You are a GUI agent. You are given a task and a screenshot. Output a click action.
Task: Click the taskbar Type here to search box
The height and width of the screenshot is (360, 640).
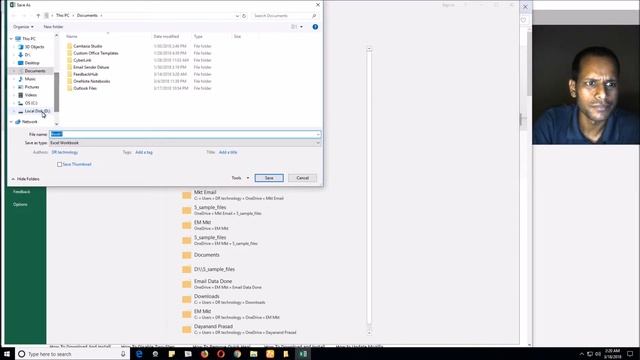pos(73,354)
